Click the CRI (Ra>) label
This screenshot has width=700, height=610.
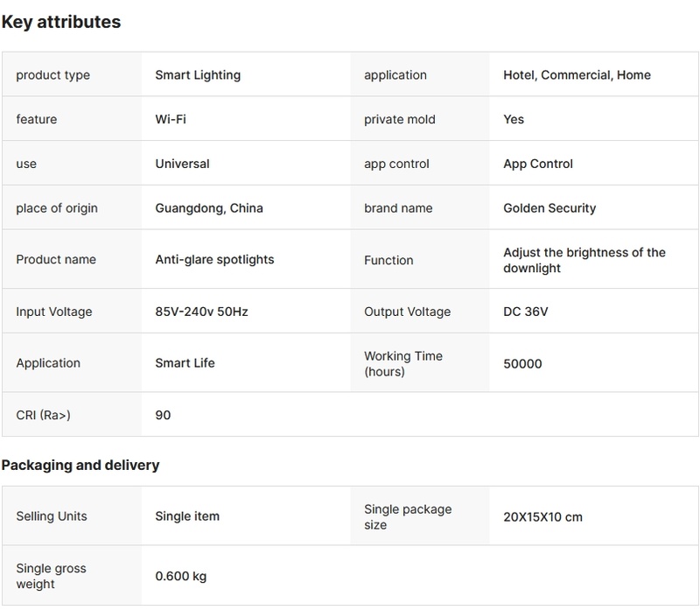pos(43,415)
